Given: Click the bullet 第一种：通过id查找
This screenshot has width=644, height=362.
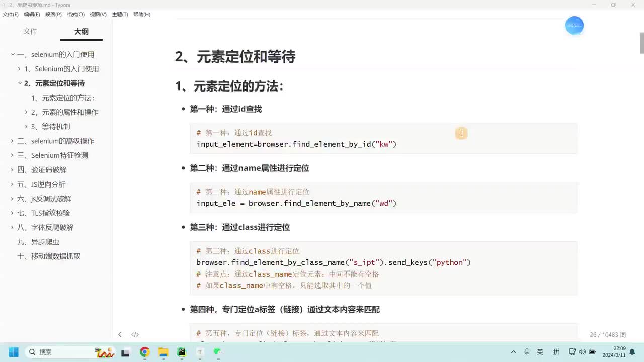Looking at the screenshot, I should [x=225, y=109].
